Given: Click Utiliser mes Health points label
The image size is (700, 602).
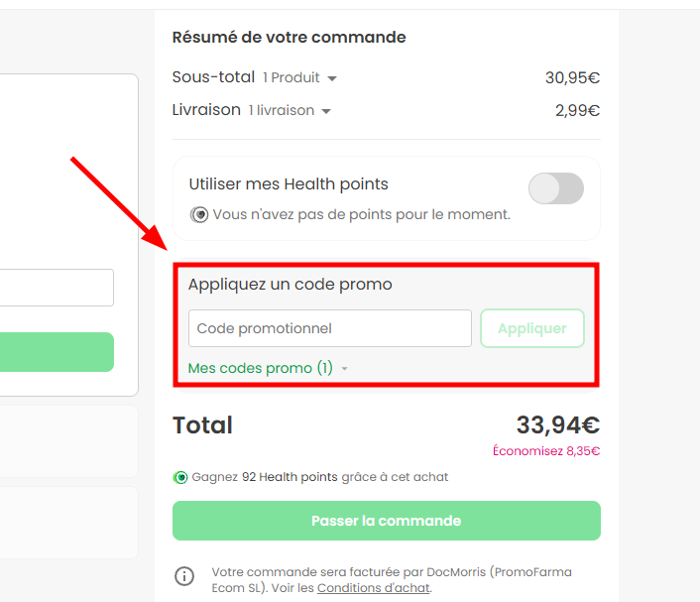Looking at the screenshot, I should coord(289,183).
